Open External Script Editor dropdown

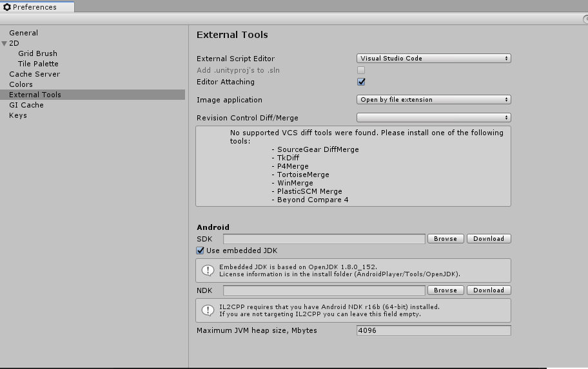433,59
